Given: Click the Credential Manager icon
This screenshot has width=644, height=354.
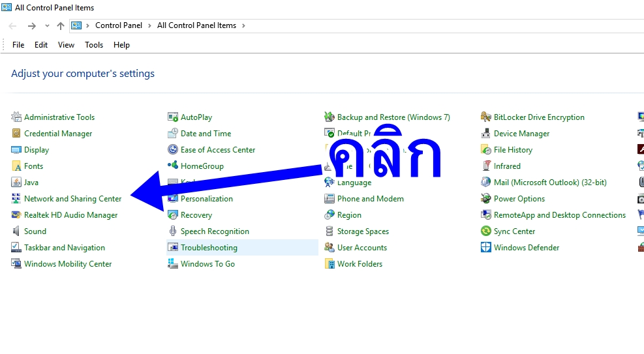Looking at the screenshot, I should click(16, 134).
